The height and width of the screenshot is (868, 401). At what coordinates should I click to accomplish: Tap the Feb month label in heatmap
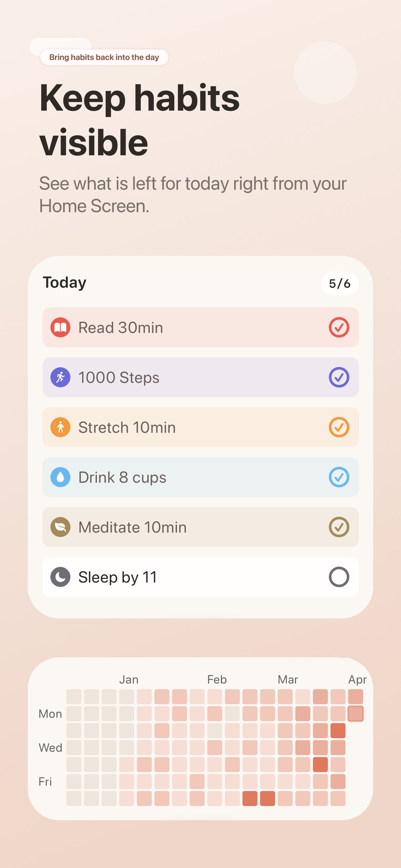[217, 679]
